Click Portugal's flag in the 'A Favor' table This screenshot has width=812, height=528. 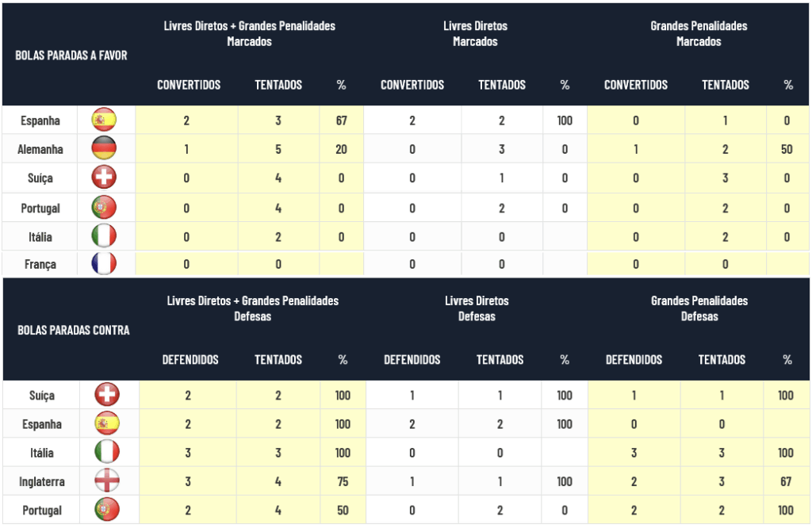[104, 208]
